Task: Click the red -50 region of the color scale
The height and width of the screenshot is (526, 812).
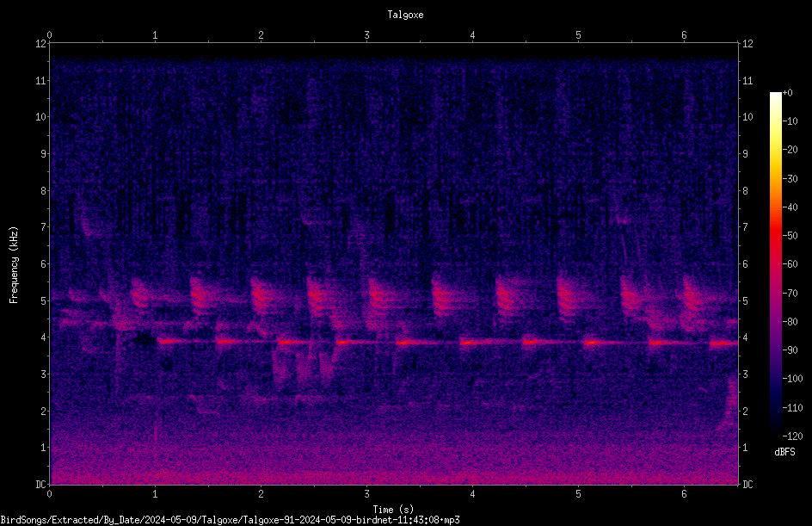Action: (x=775, y=236)
